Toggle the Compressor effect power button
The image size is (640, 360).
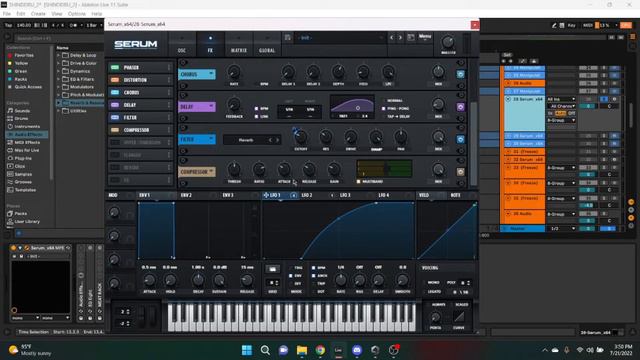point(460,172)
